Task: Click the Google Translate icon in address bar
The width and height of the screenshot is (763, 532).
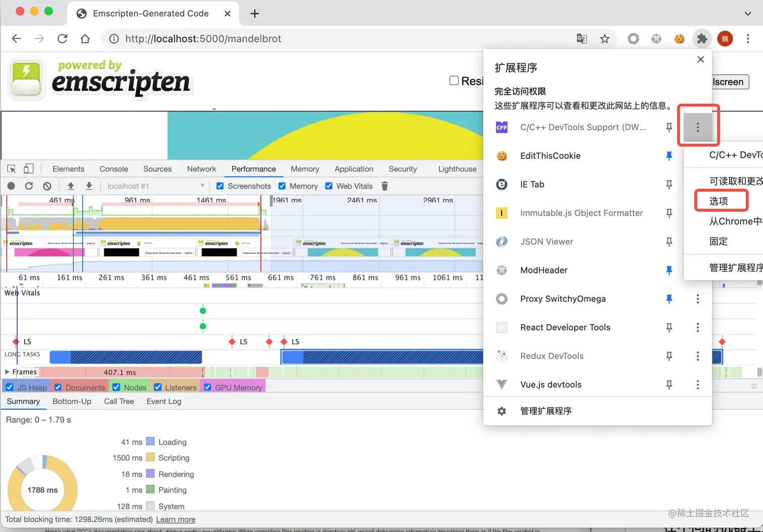Action: click(x=582, y=39)
